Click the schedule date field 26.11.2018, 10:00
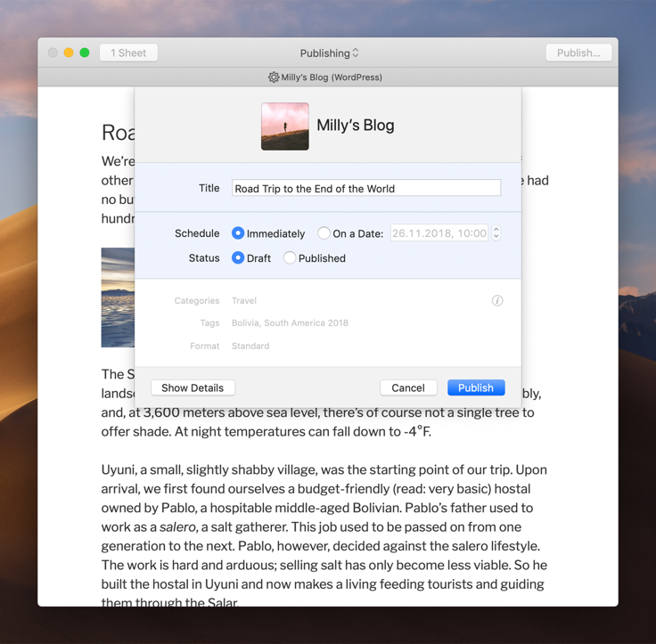 (x=439, y=233)
